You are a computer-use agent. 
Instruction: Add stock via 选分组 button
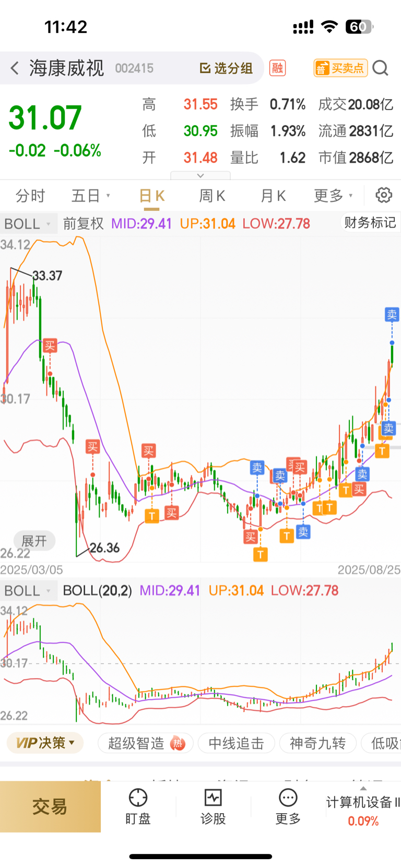227,68
